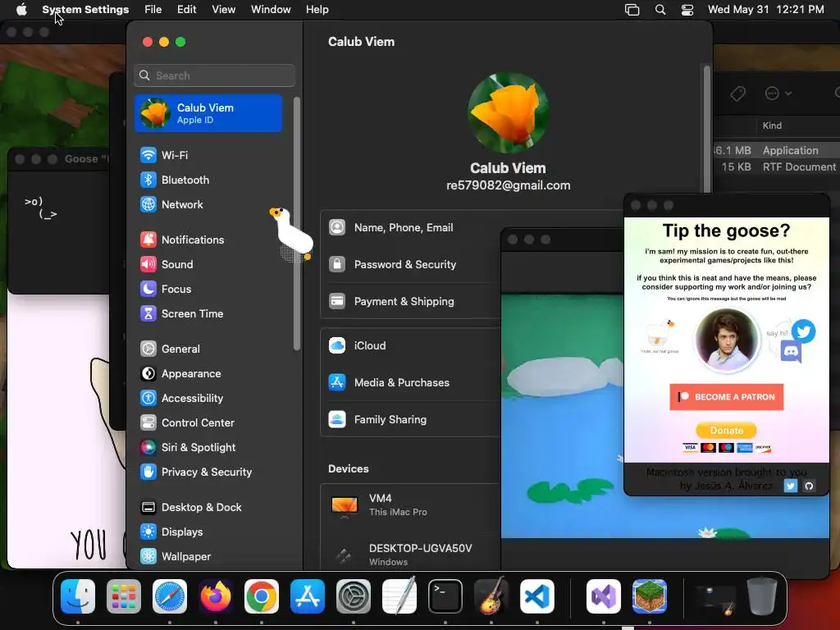This screenshot has height=630, width=840.
Task: Click Twitter bird icon in goose popup
Action: point(804,331)
